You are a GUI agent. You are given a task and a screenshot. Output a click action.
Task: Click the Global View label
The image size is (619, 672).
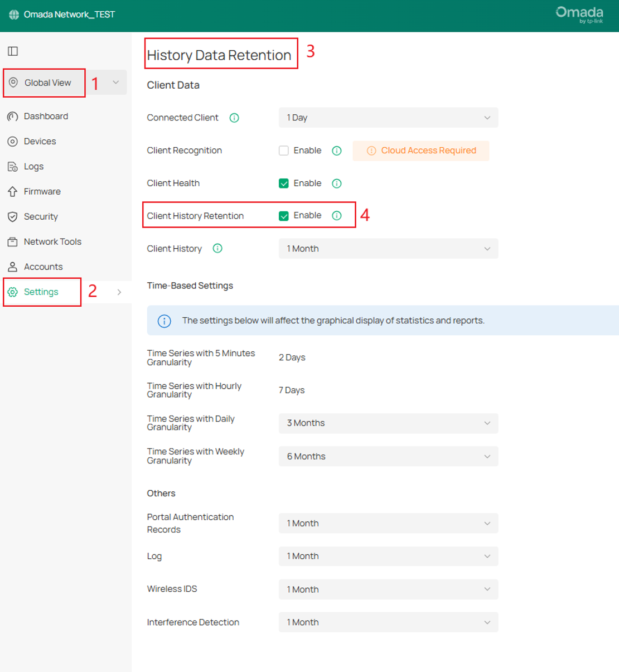pyautogui.click(x=47, y=83)
